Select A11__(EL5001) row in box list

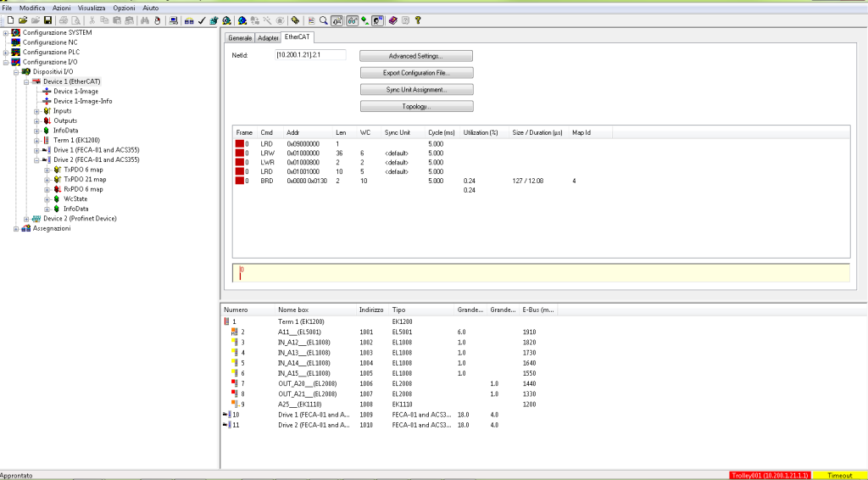(x=387, y=332)
